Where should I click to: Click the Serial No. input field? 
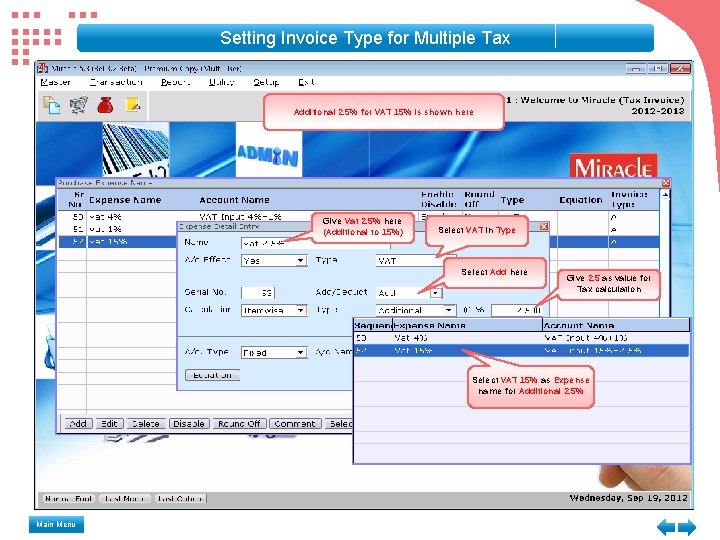(258, 292)
